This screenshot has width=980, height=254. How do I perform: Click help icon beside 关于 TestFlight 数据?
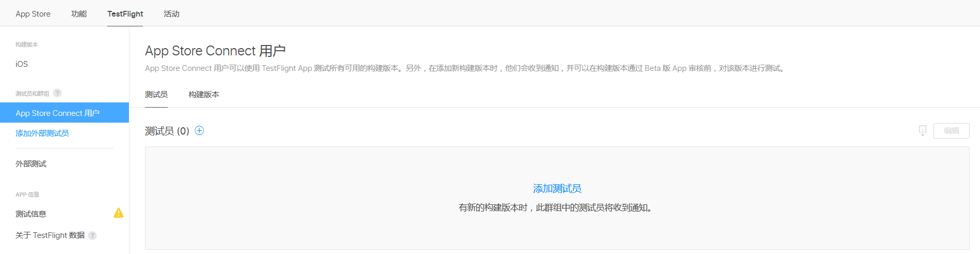[x=93, y=236]
